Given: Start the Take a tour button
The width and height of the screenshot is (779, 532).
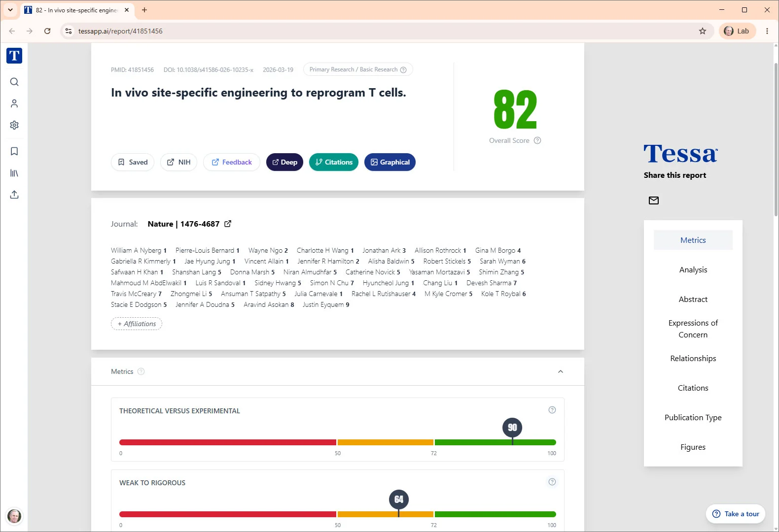Looking at the screenshot, I should [x=736, y=514].
